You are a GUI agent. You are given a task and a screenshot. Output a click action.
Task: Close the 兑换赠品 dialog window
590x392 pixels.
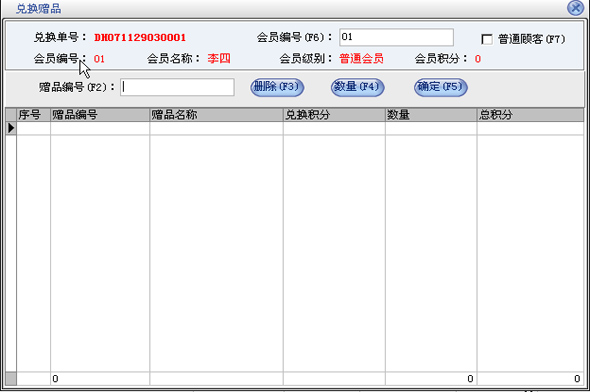click(575, 8)
